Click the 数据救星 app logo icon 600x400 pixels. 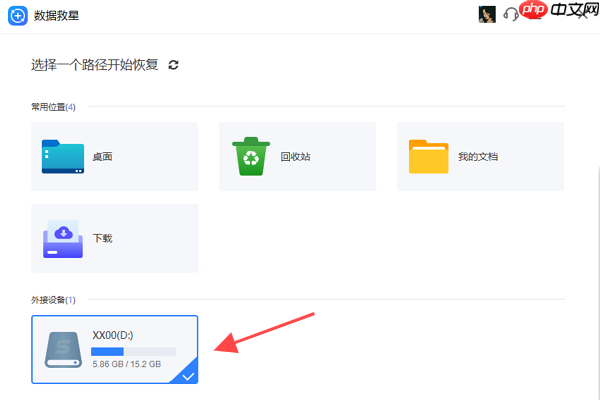18,16
